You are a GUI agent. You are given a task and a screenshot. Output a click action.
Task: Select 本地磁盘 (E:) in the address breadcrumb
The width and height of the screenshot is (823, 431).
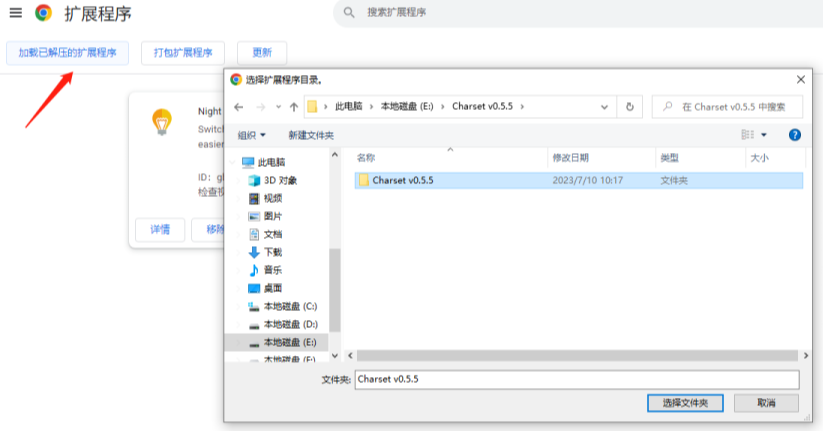coord(407,107)
